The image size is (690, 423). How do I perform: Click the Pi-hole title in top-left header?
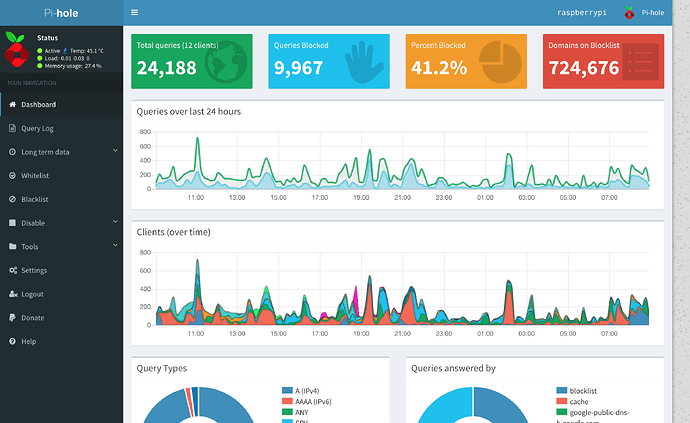[63, 13]
